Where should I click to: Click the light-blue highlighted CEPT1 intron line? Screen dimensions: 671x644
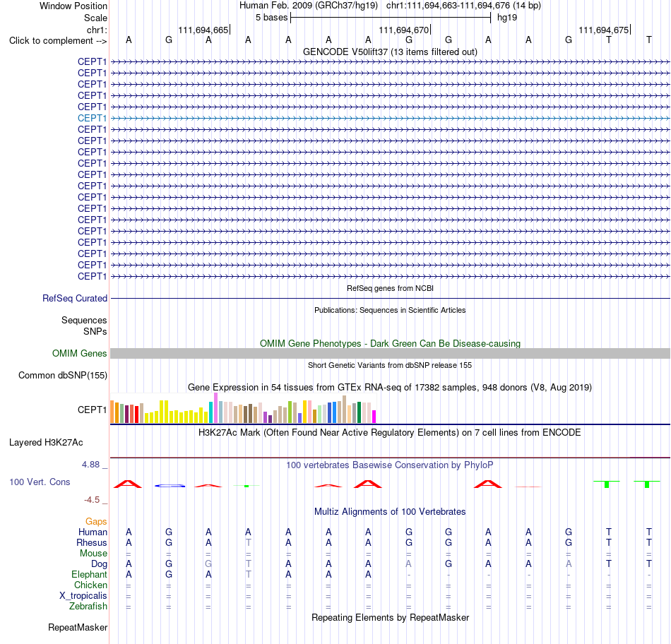point(390,118)
